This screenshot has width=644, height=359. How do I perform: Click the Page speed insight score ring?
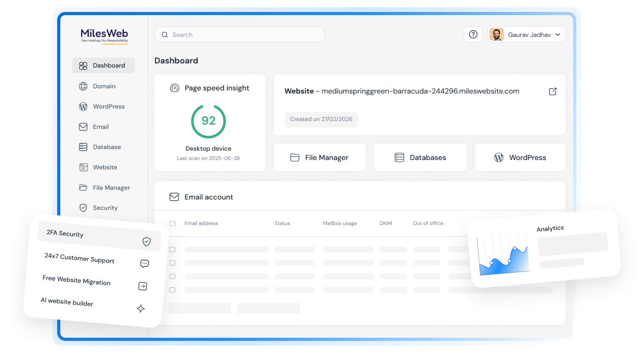click(209, 121)
